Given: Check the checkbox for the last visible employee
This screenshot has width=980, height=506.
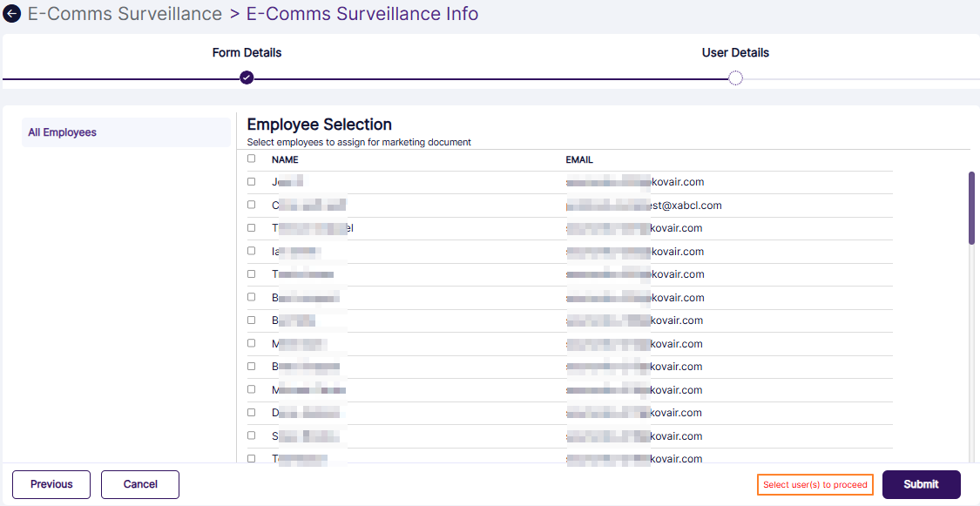Looking at the screenshot, I should tap(251, 459).
